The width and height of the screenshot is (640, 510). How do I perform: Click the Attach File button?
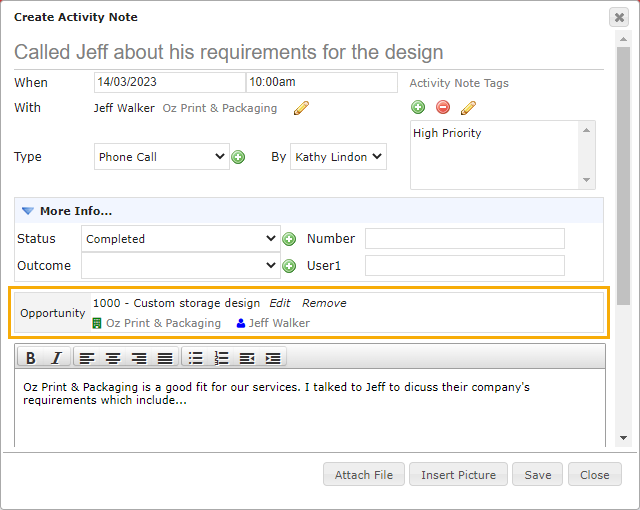click(364, 475)
